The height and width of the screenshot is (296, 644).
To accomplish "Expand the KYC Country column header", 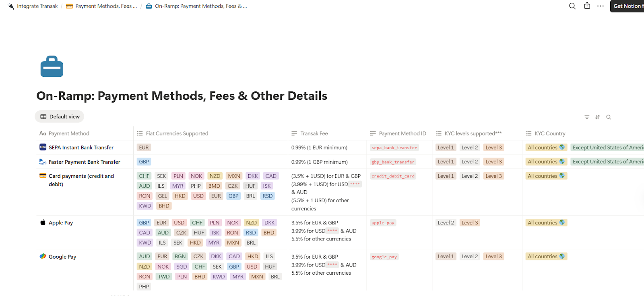I will coord(549,134).
